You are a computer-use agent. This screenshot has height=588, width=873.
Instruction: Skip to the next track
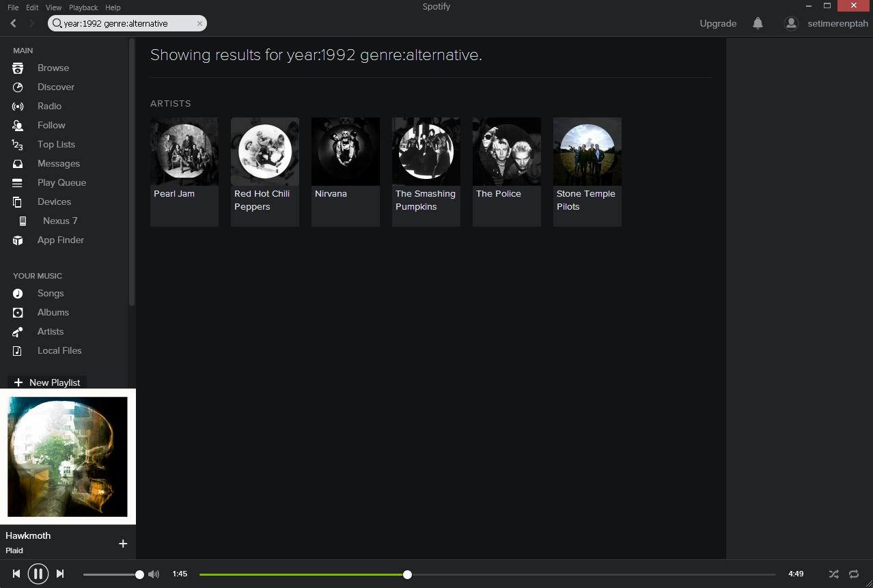60,574
